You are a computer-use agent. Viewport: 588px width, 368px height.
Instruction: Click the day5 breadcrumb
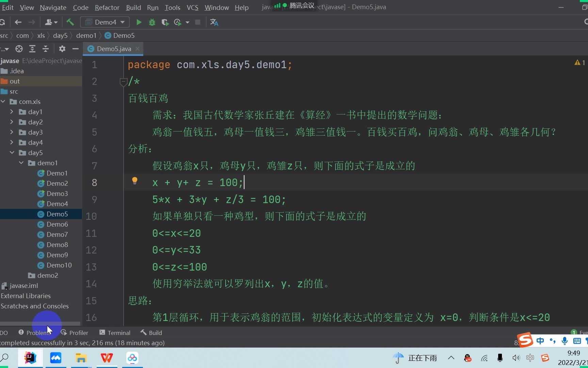60,35
